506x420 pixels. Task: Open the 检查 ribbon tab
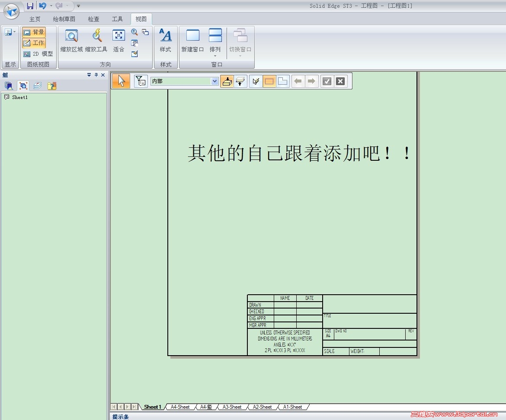(93, 19)
